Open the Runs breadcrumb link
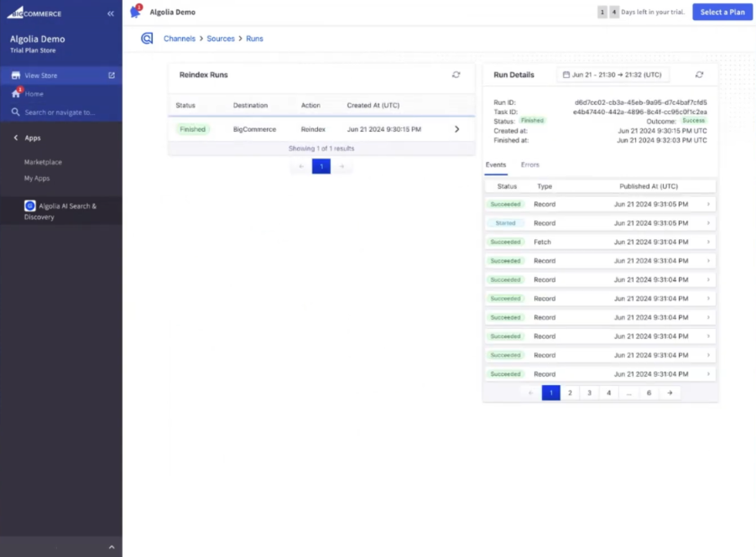The height and width of the screenshot is (557, 756). click(x=254, y=39)
